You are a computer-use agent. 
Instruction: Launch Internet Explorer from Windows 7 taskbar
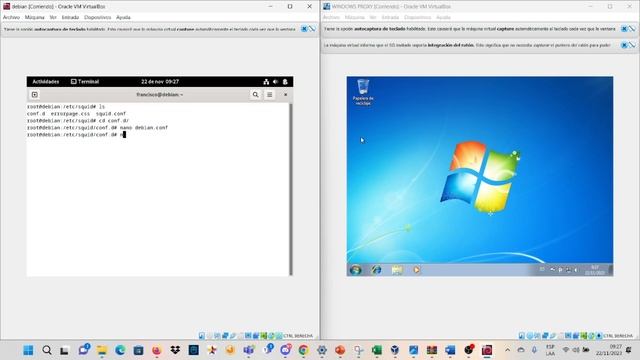point(376,270)
